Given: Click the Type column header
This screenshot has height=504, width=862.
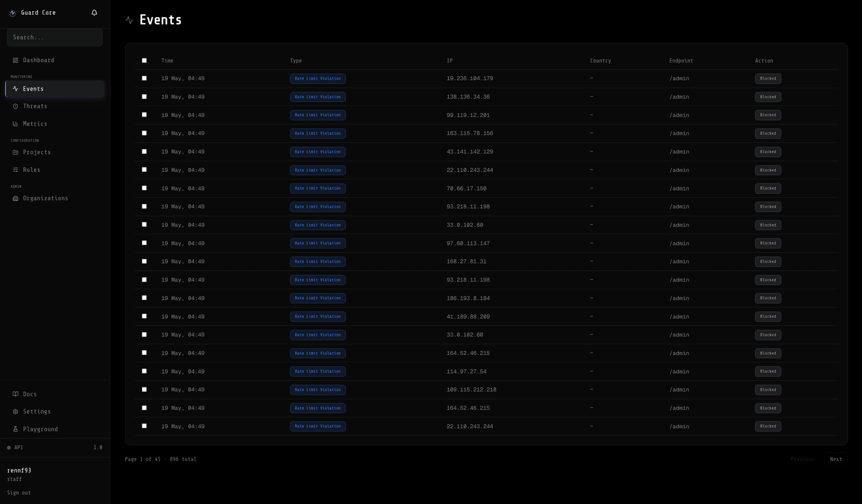Looking at the screenshot, I should pyautogui.click(x=296, y=61).
